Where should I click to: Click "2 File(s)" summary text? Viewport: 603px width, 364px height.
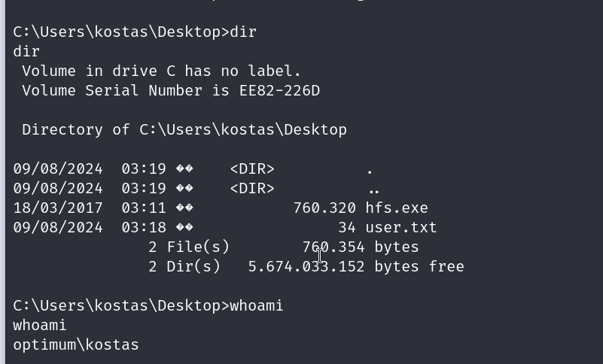(x=189, y=247)
